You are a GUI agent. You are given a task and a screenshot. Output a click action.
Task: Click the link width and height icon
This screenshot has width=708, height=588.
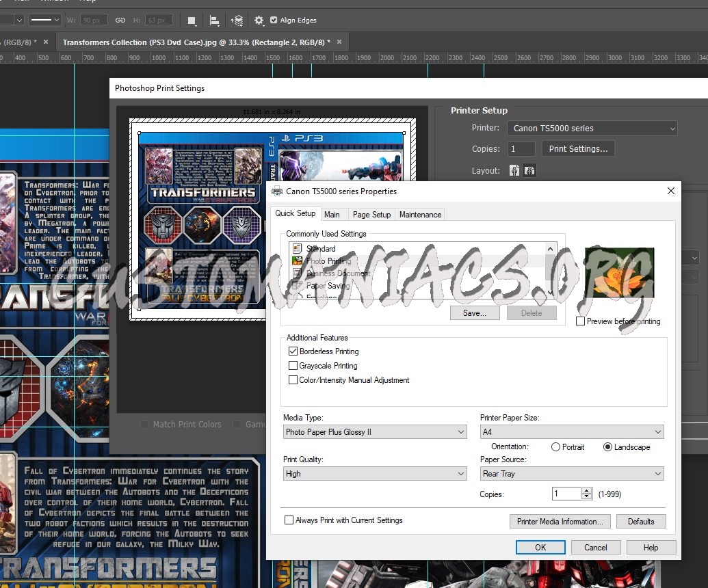tap(120, 21)
